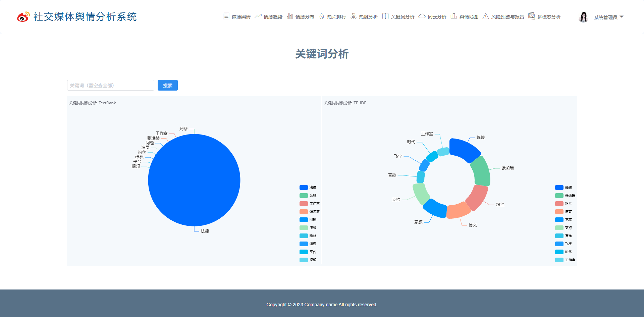Click the Weibo logo icon
Viewport: 644px width, 317px height.
[x=23, y=17]
